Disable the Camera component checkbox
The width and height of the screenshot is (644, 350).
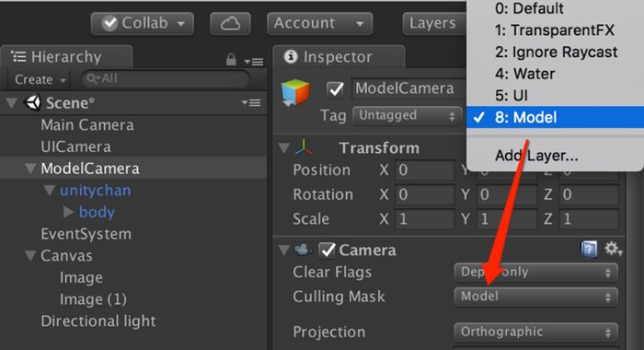point(327,250)
